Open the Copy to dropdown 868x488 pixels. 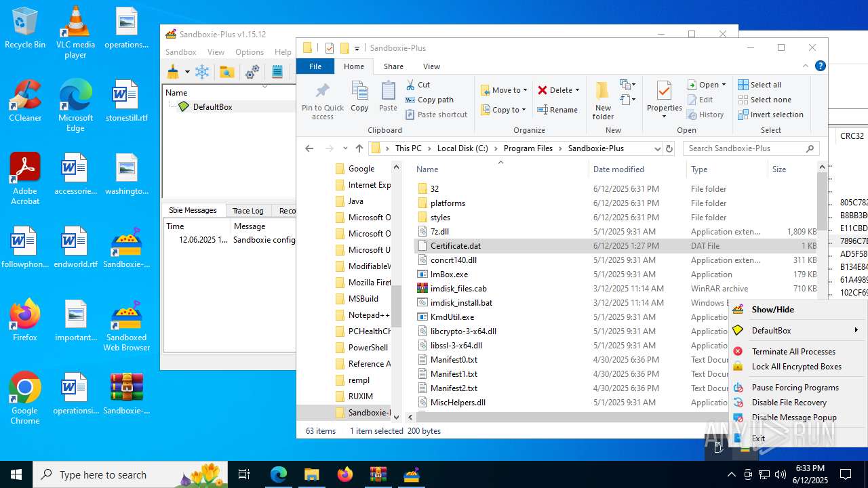coord(503,110)
